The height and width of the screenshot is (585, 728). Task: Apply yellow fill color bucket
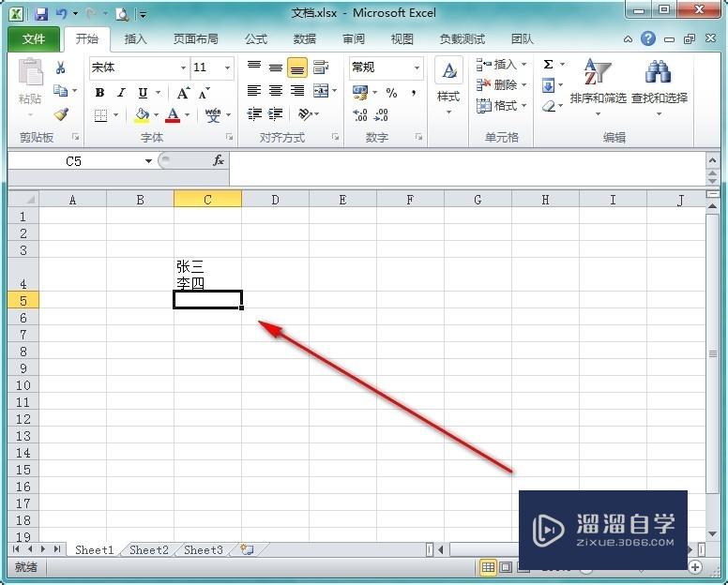(142, 115)
